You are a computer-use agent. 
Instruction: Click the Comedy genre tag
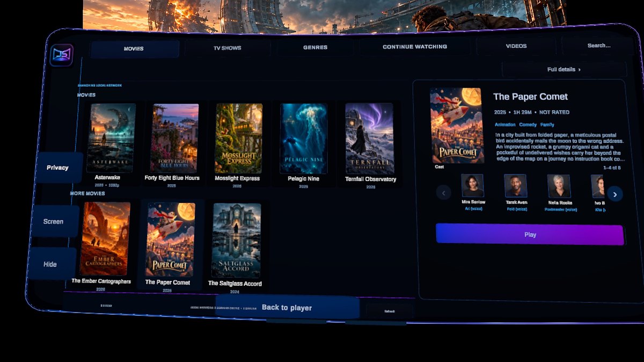pyautogui.click(x=527, y=125)
